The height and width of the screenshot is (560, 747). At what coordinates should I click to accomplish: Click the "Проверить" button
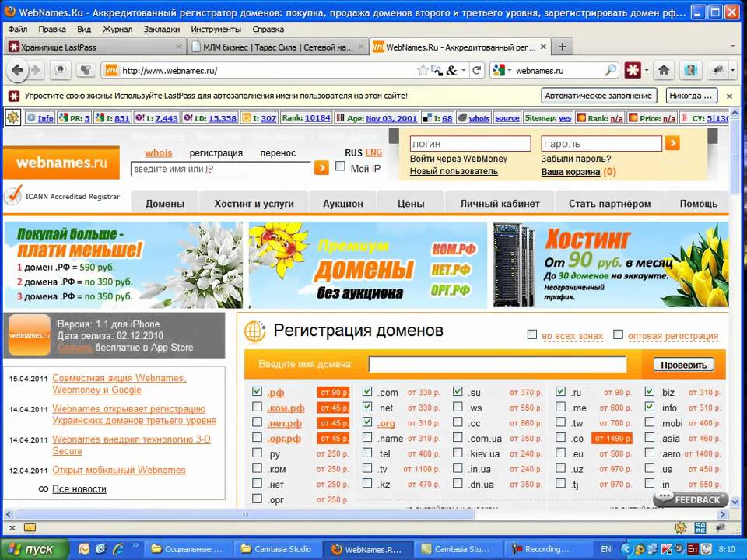click(x=683, y=365)
